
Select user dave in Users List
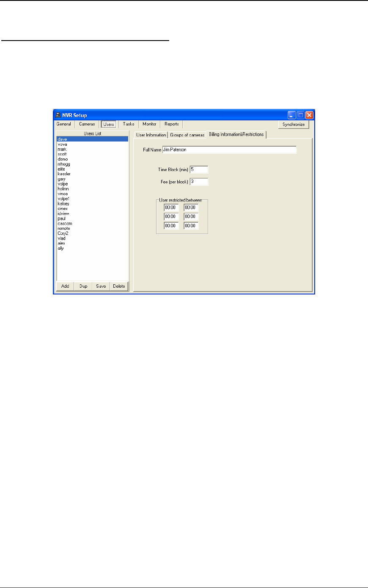[92, 139]
